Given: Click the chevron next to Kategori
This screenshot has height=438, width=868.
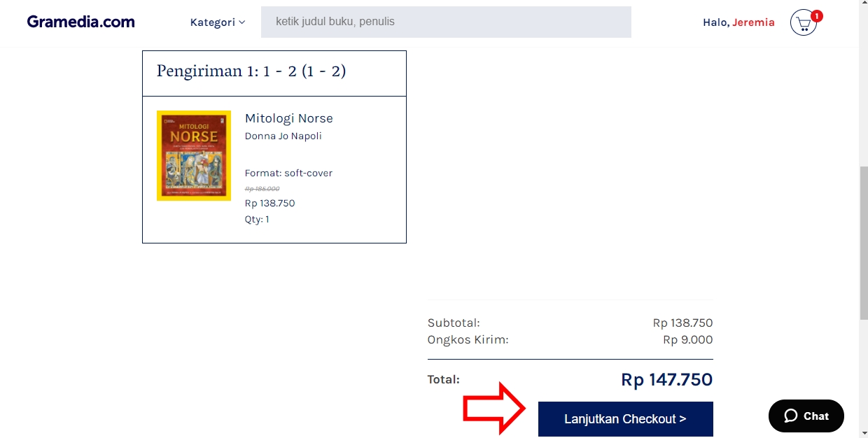Looking at the screenshot, I should coord(242,22).
